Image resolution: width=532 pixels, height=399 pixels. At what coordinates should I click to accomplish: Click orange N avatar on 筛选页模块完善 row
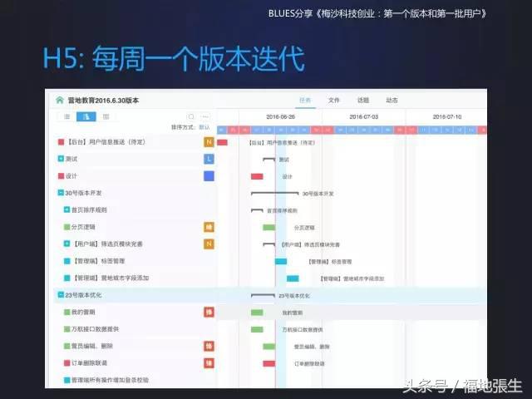pos(209,244)
